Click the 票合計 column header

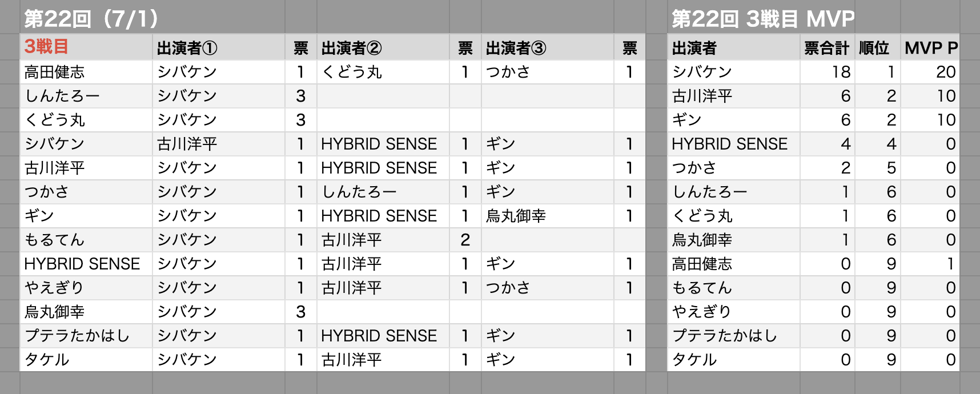828,47
